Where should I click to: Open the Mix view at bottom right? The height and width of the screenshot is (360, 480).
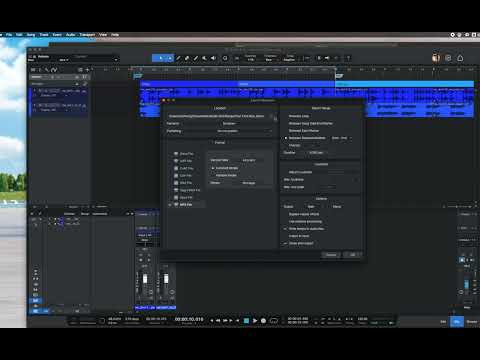point(457,322)
